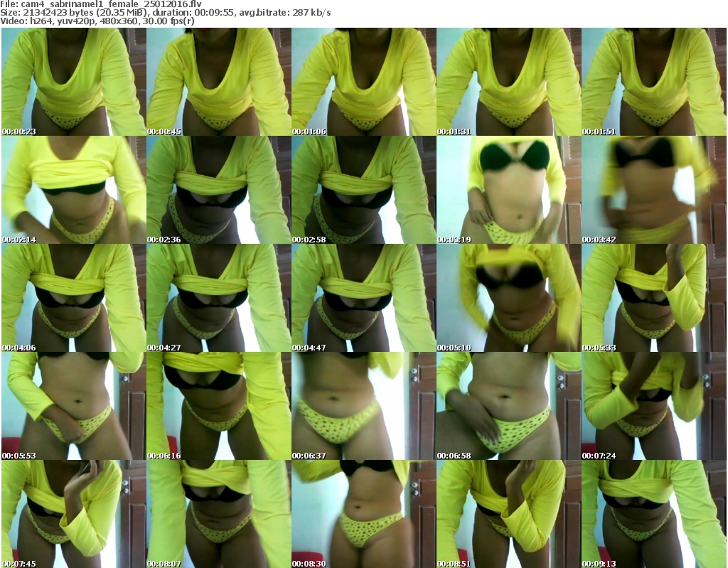Image resolution: width=728 pixels, height=568 pixels.
Task: Choose the thumbnail marked 00:02:14
Action: tap(74, 190)
